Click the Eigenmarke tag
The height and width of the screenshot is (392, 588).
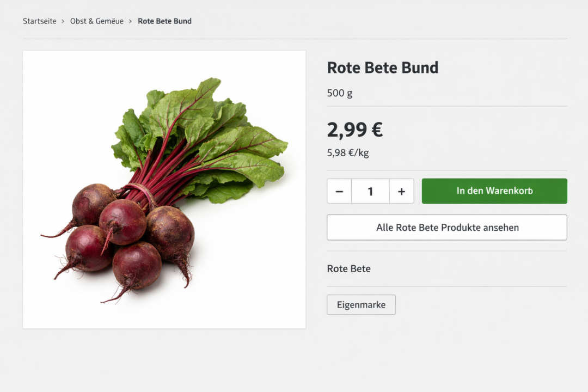361,305
